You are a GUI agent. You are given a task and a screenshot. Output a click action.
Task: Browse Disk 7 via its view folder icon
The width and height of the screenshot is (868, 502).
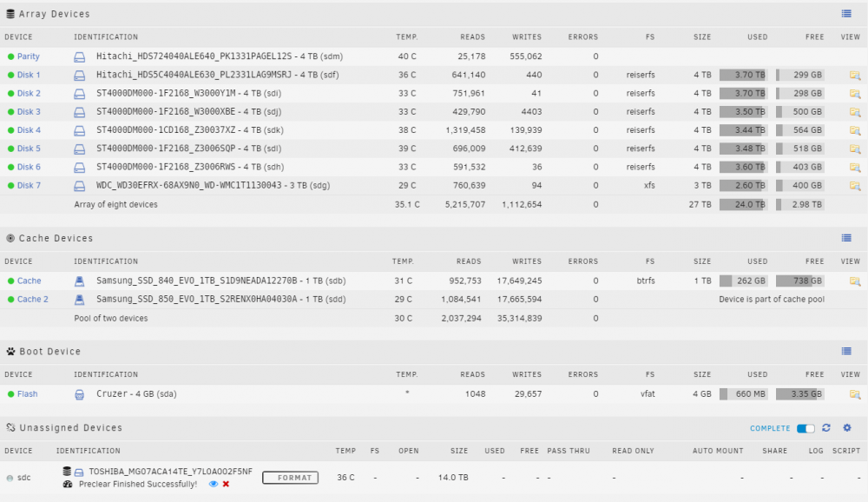[855, 186]
